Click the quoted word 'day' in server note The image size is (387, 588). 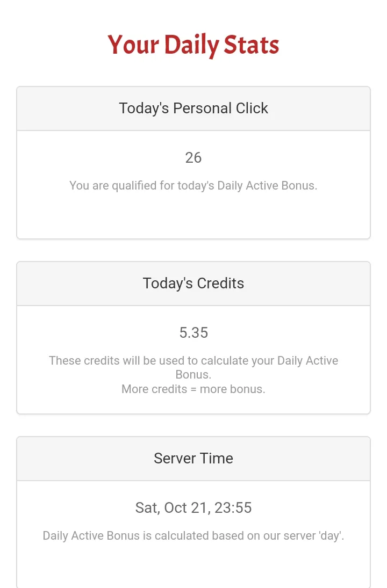point(329,535)
